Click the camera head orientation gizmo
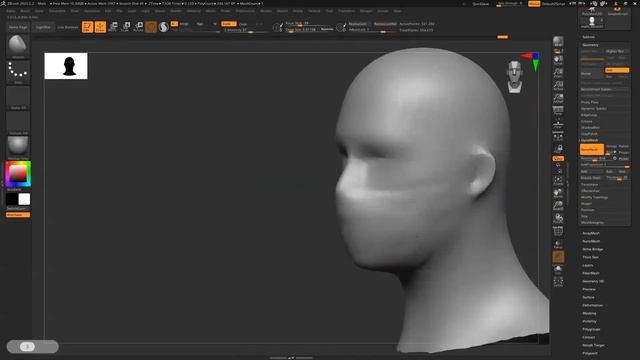Viewport: 640px width, 360px height. (x=515, y=77)
